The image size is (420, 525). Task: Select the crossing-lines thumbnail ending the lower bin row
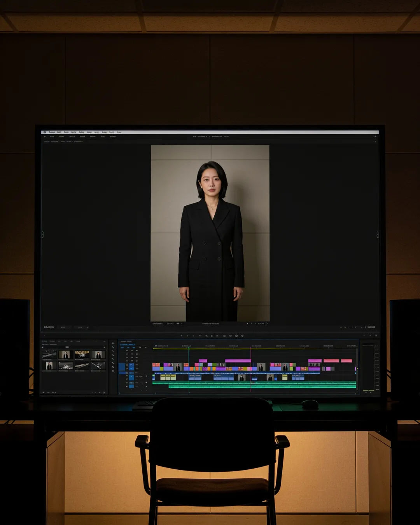click(x=98, y=366)
